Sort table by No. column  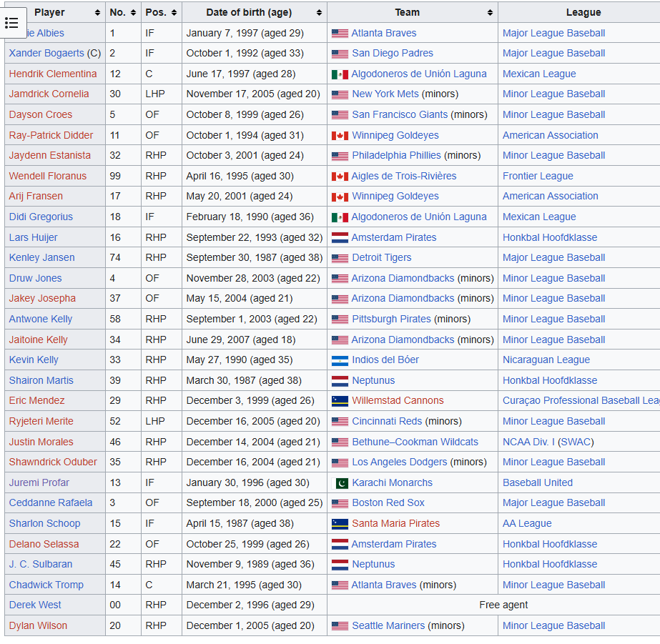point(134,13)
